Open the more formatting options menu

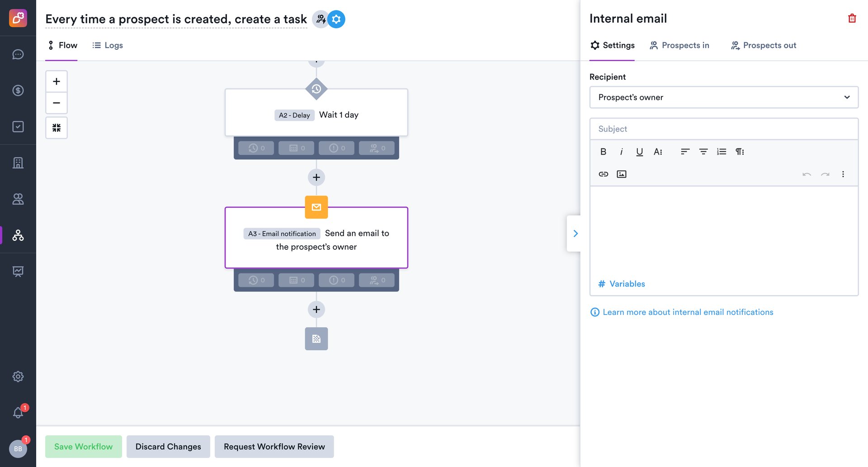click(x=843, y=174)
